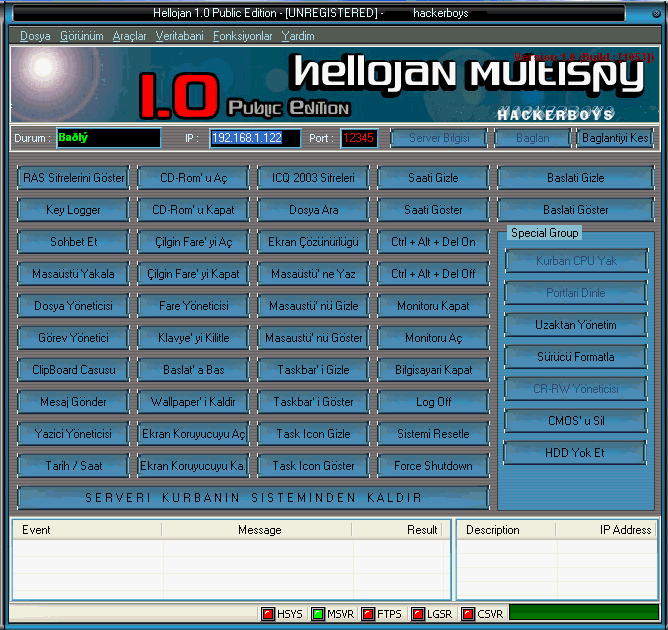
Task: Click the Baglan button
Action: [x=532, y=138]
